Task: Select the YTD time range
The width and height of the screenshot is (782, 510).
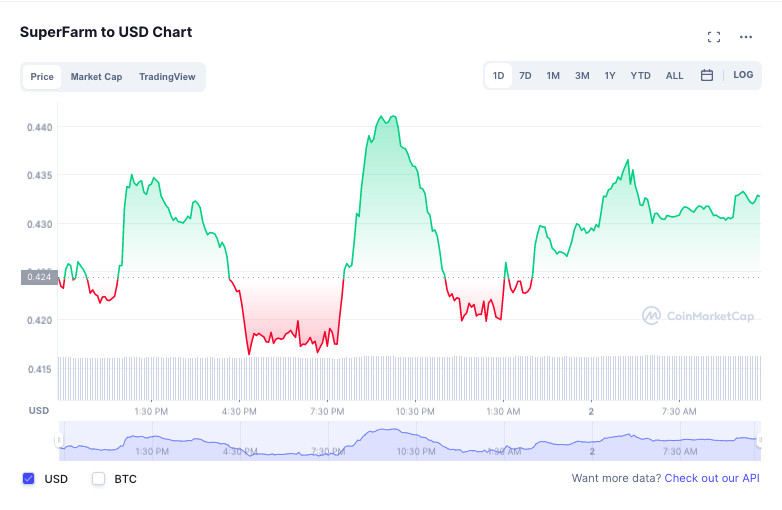Action: pos(640,76)
